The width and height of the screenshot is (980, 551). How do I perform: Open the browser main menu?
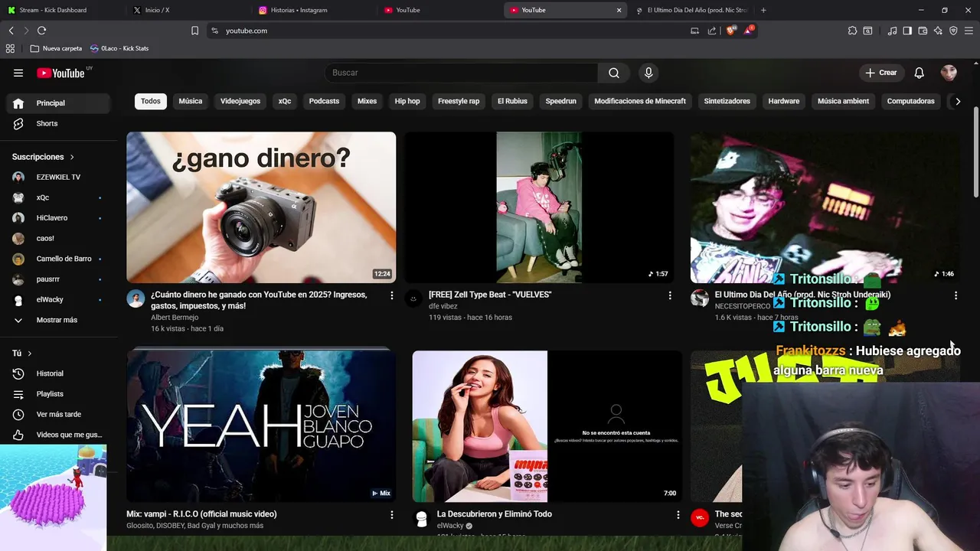pos(969,31)
